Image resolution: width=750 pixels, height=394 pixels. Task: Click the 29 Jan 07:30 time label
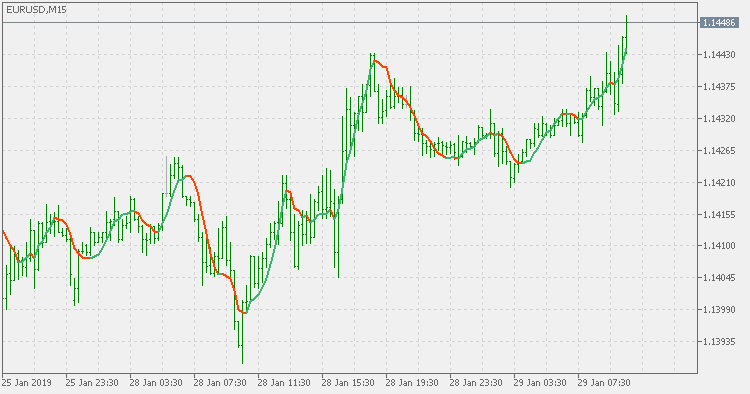[605, 383]
